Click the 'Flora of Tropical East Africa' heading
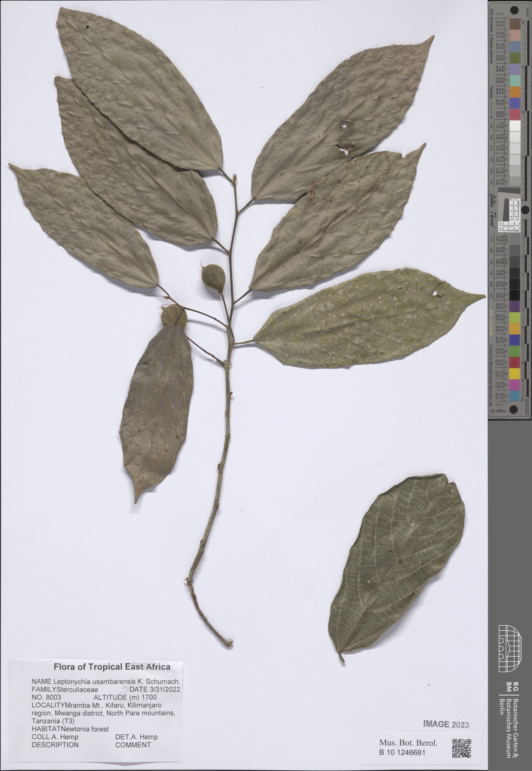Image resolution: width=532 pixels, height=771 pixels. point(112,667)
